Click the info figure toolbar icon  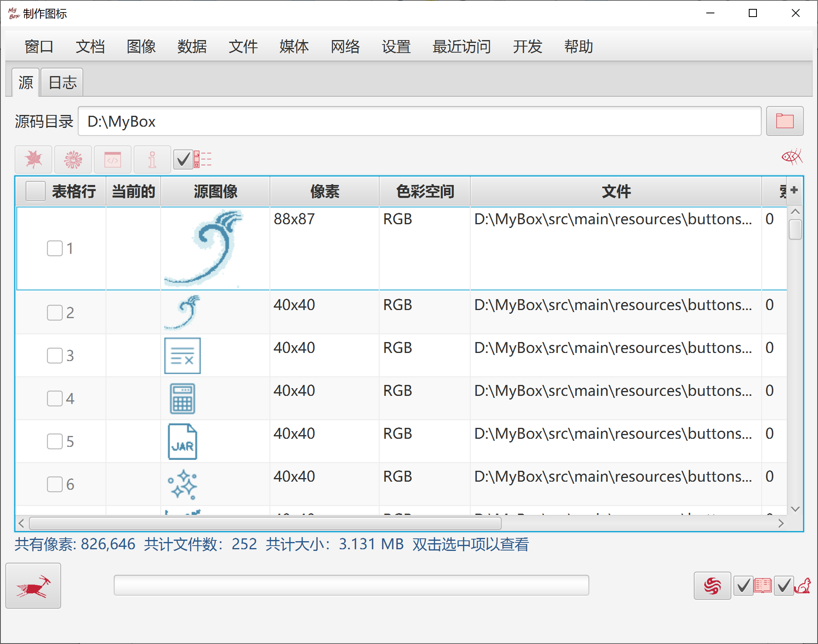(x=153, y=159)
